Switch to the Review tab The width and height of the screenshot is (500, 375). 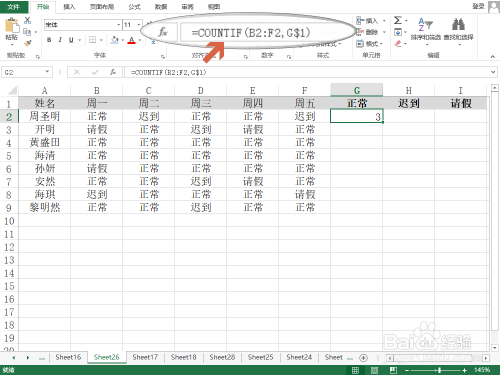tap(187, 7)
